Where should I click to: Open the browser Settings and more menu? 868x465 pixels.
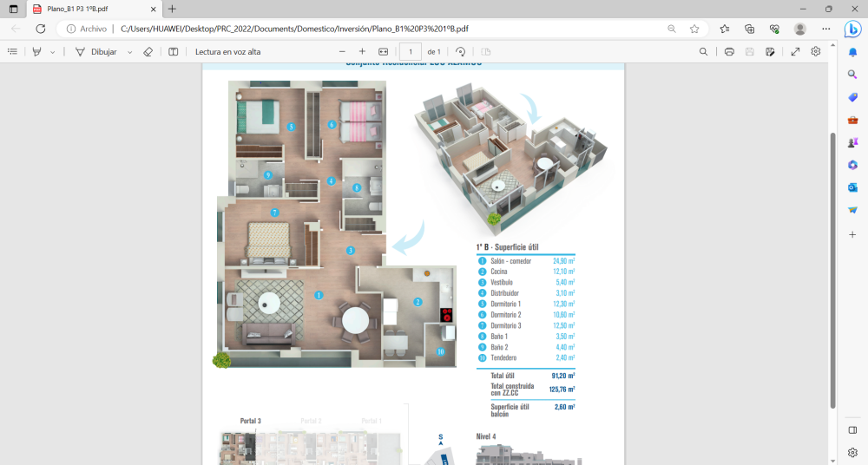click(x=826, y=29)
